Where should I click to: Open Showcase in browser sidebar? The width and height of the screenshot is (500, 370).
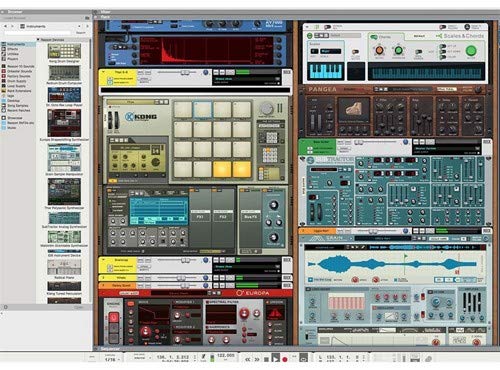15,118
